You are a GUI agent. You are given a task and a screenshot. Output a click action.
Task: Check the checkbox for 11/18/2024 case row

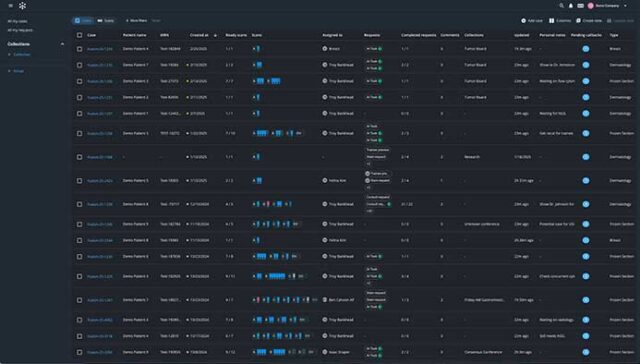[80, 224]
